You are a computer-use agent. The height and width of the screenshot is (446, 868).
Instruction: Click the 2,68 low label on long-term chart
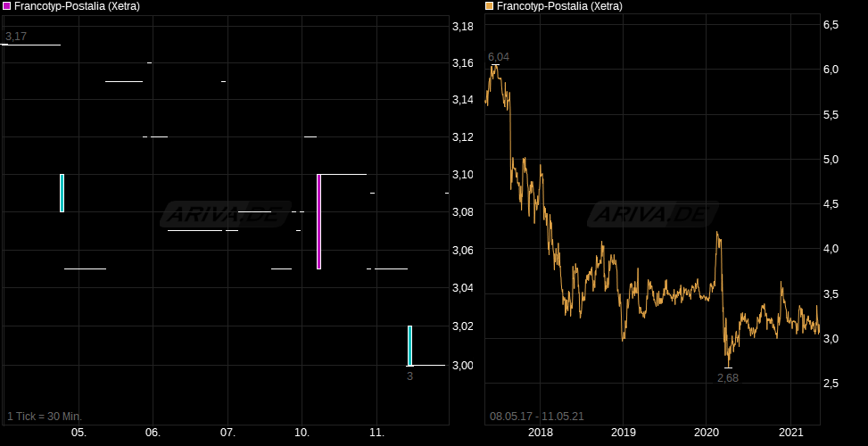(x=728, y=377)
